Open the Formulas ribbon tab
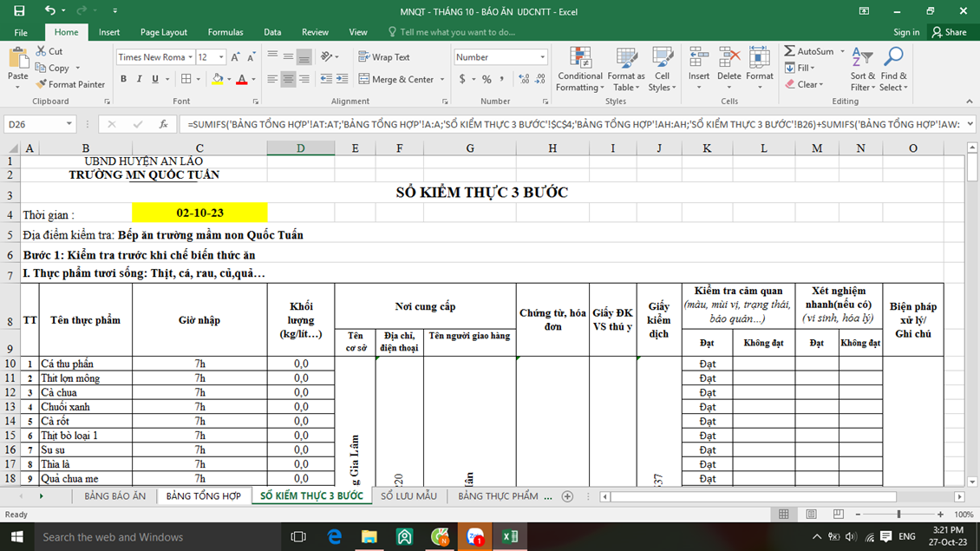 click(x=225, y=32)
